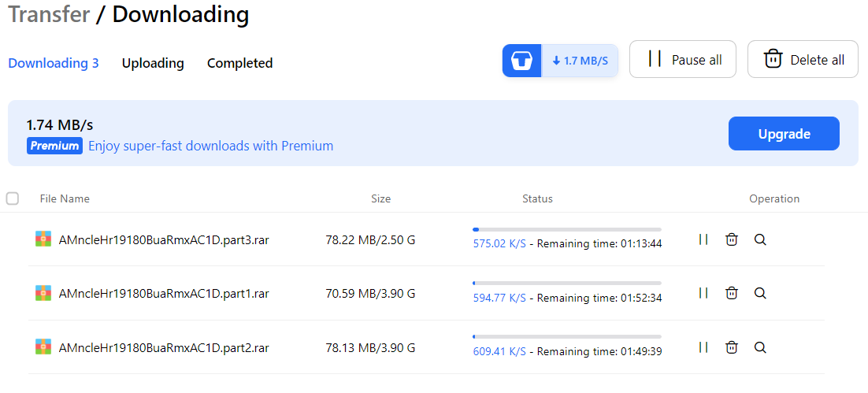The width and height of the screenshot is (868, 393).
Task: Go back to Transfer in the breadcrumb
Action: (49, 14)
